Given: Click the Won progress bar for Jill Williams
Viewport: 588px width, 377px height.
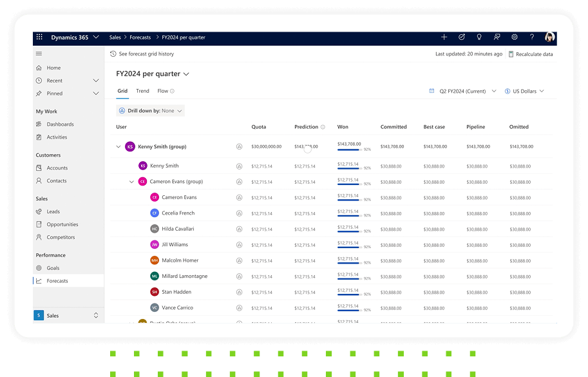Looking at the screenshot, I should pyautogui.click(x=348, y=247).
